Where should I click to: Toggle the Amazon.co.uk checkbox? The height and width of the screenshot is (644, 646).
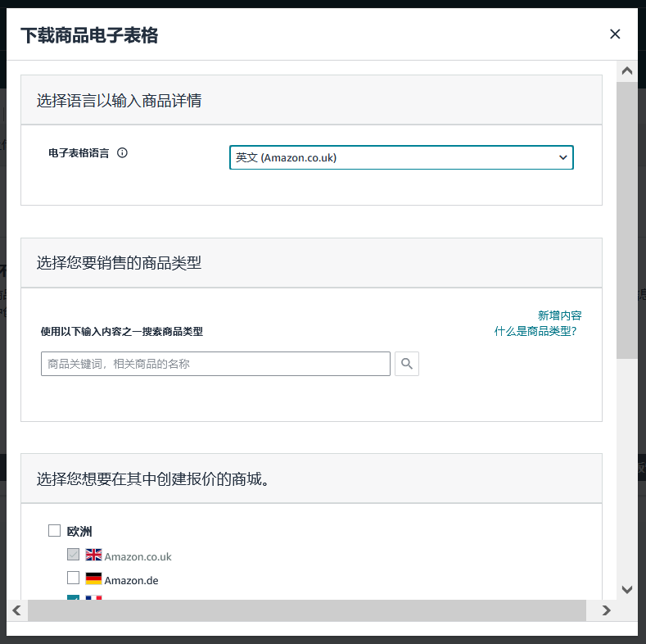pos(74,555)
